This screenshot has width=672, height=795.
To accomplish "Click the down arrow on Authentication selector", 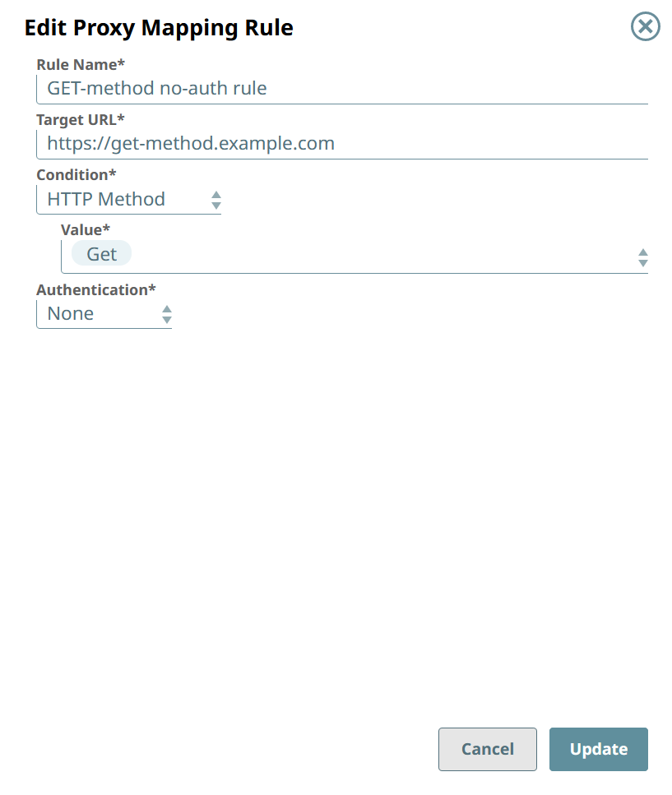I will (x=166, y=317).
